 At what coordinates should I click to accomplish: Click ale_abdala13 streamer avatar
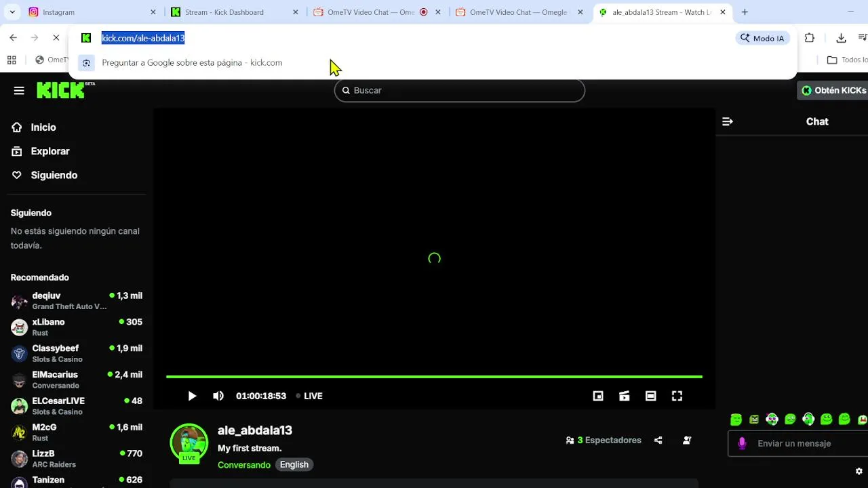189,443
